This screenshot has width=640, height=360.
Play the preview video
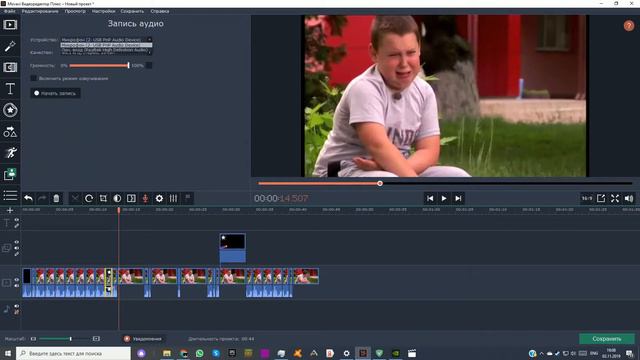[444, 198]
